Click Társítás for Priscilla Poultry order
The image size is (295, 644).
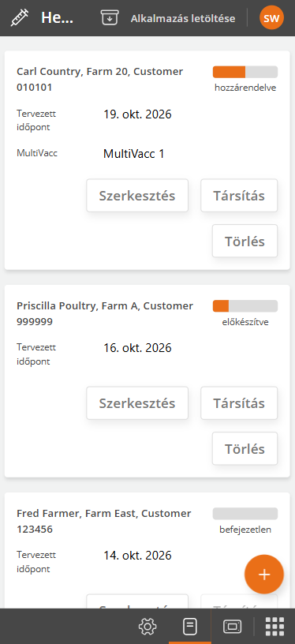click(x=239, y=403)
